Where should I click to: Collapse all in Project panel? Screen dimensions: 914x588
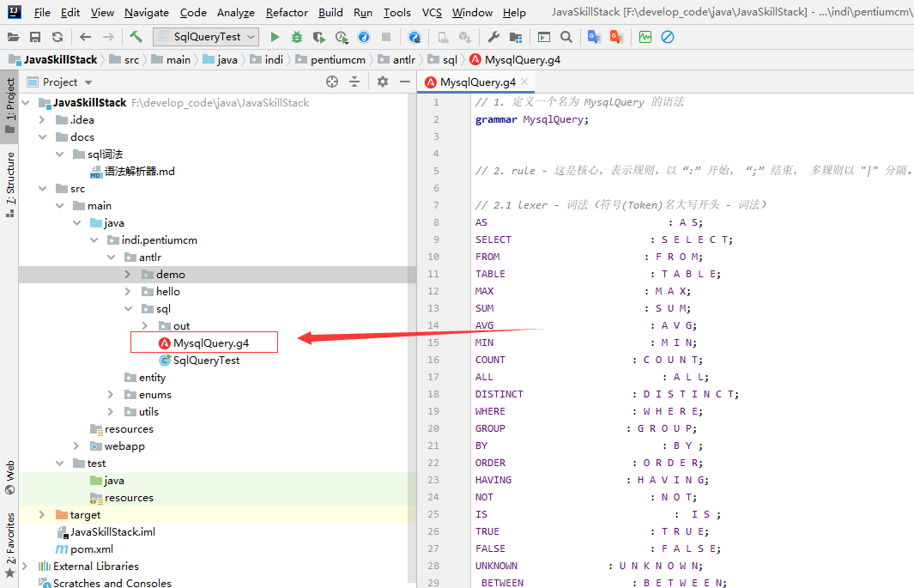[354, 82]
